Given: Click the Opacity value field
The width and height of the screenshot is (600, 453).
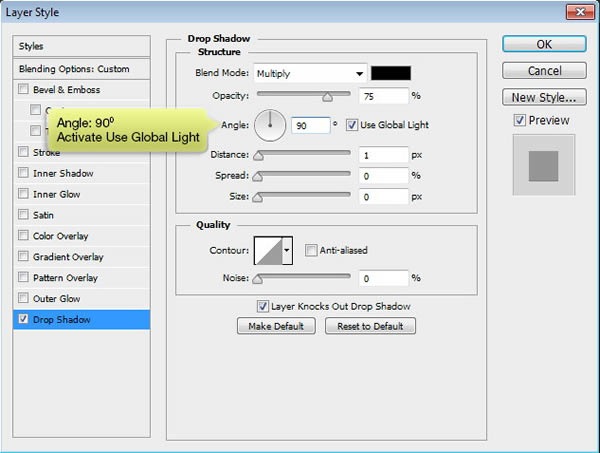Looking at the screenshot, I should coord(383,96).
